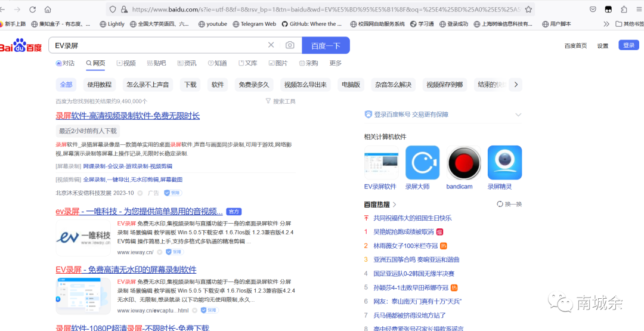Click the Baidu logo

click(20, 45)
